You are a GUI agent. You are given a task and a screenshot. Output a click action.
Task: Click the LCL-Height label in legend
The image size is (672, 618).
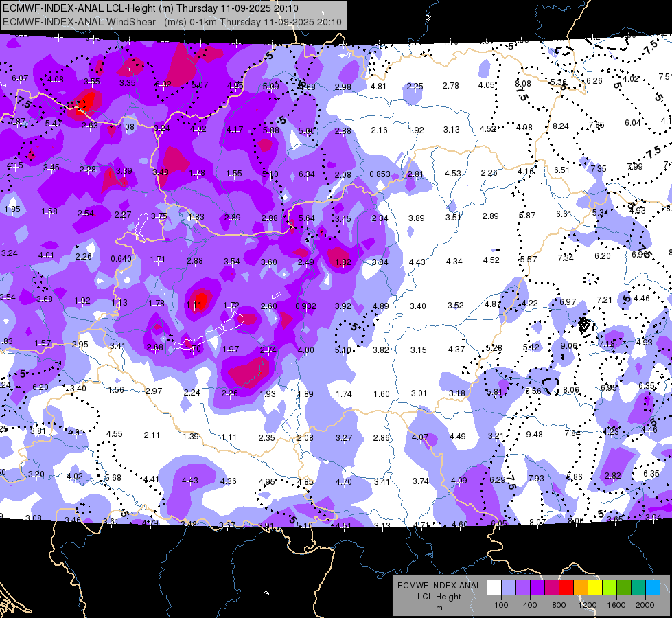point(439,597)
